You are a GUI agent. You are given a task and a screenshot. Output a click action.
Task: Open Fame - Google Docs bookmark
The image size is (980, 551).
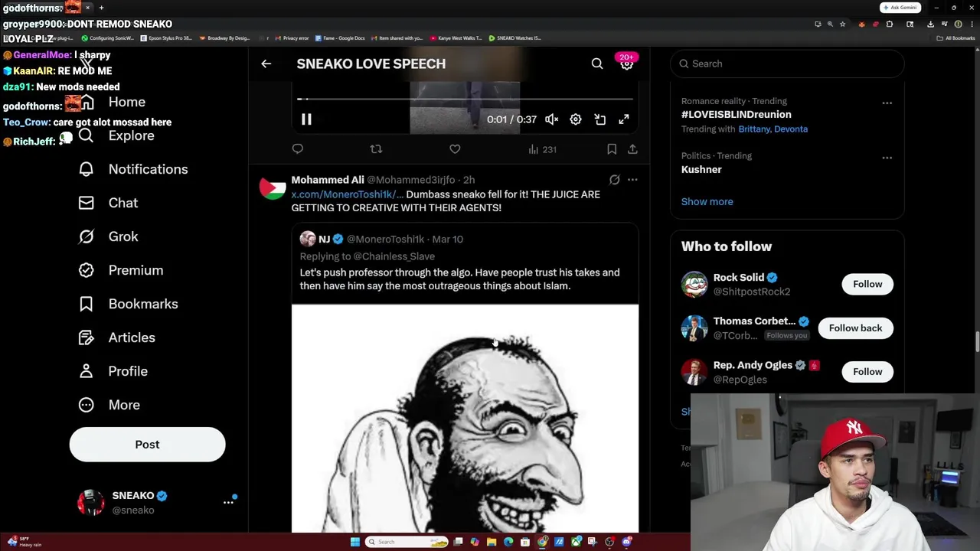click(x=339, y=37)
